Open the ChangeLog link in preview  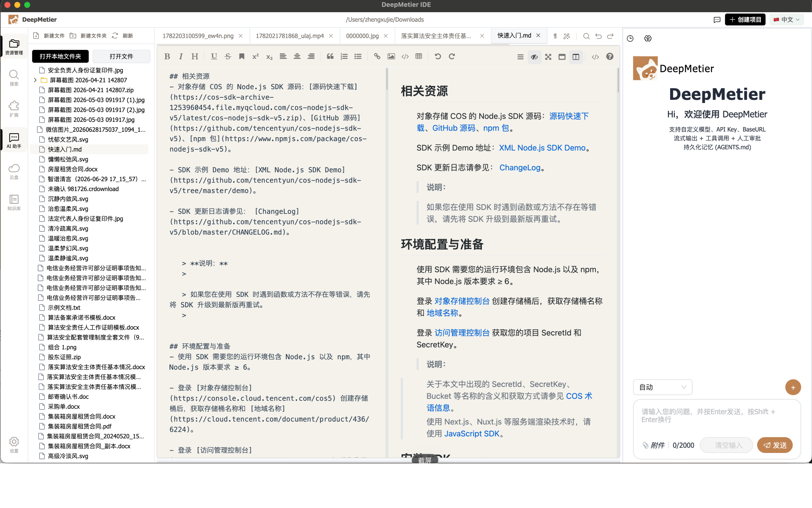520,167
